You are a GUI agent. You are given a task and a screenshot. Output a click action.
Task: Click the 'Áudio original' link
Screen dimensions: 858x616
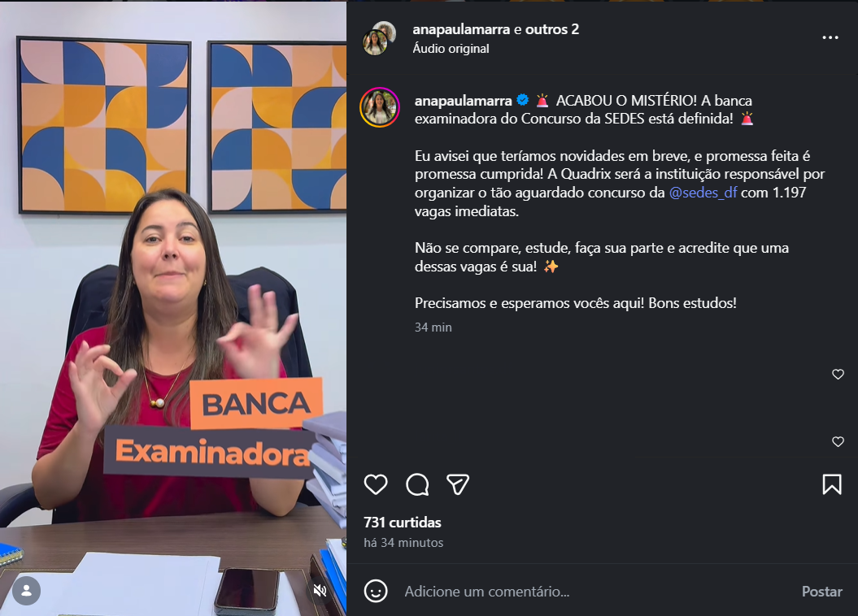coord(451,49)
